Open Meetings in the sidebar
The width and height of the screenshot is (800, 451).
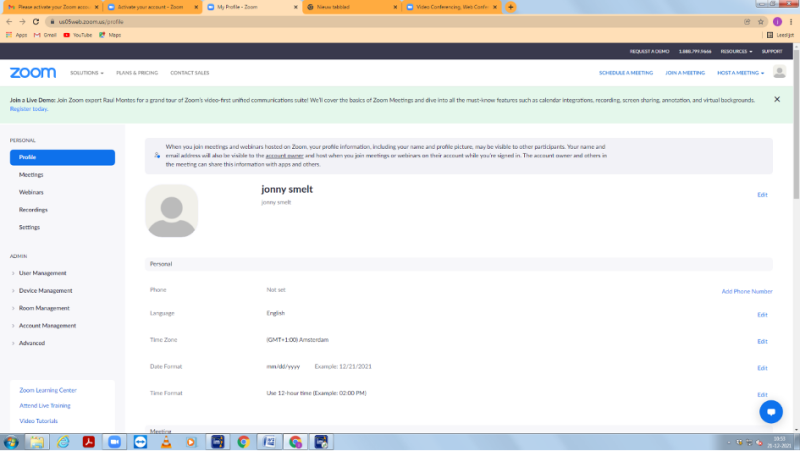coord(31,174)
